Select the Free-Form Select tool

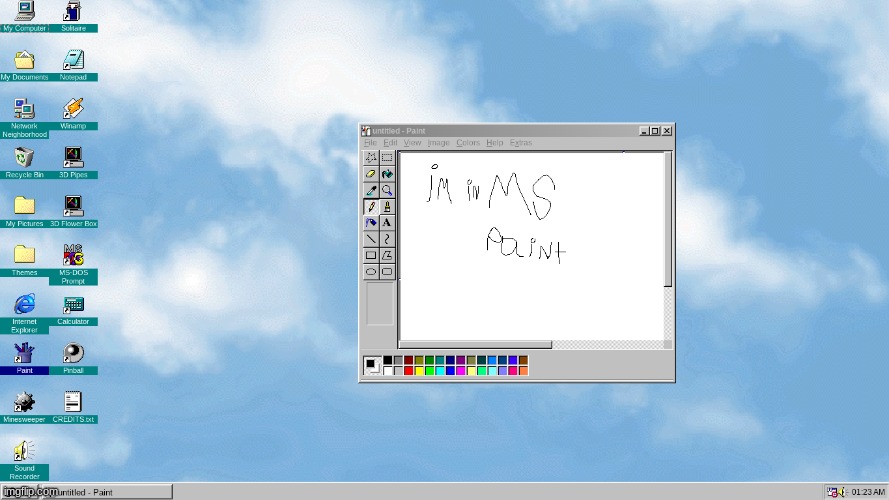[x=371, y=158]
